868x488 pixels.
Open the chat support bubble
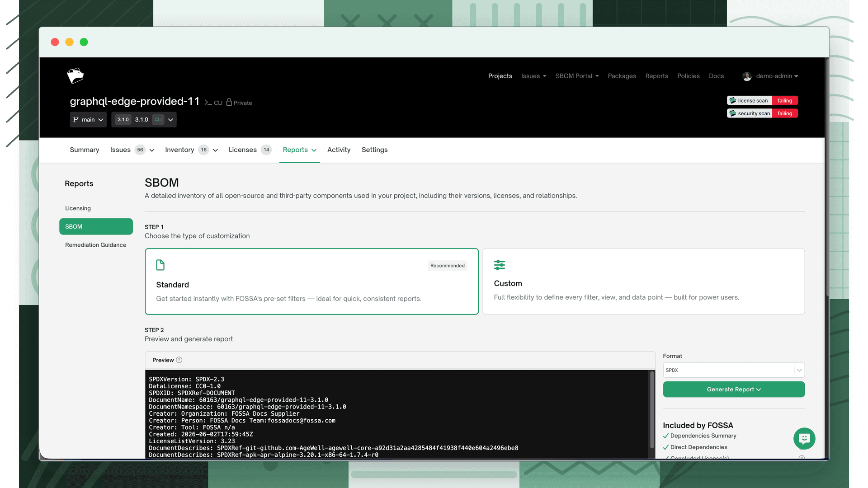[x=804, y=438]
